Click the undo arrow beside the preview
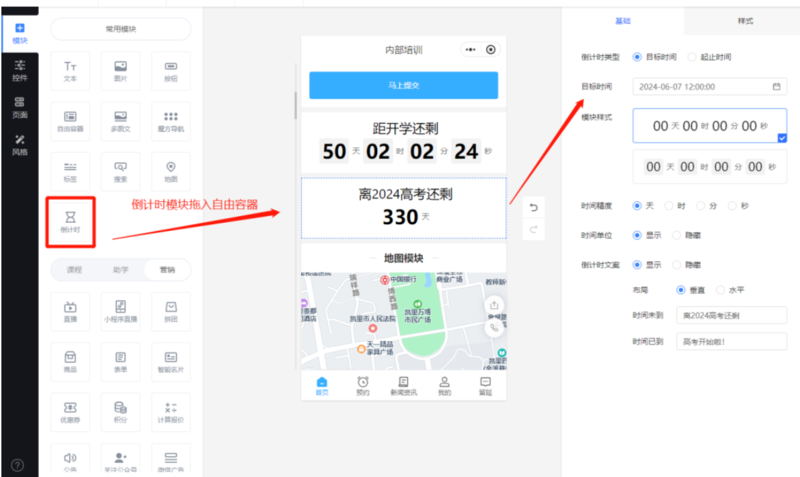800x477 pixels. tap(533, 207)
